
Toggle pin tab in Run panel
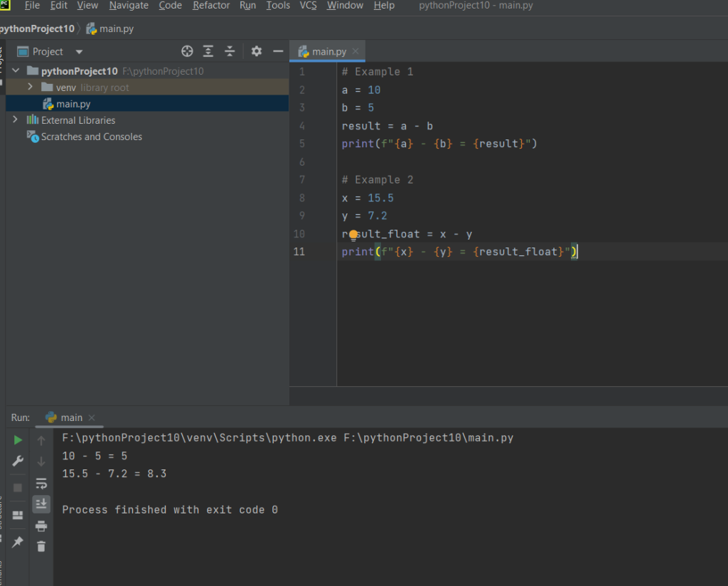tap(18, 542)
